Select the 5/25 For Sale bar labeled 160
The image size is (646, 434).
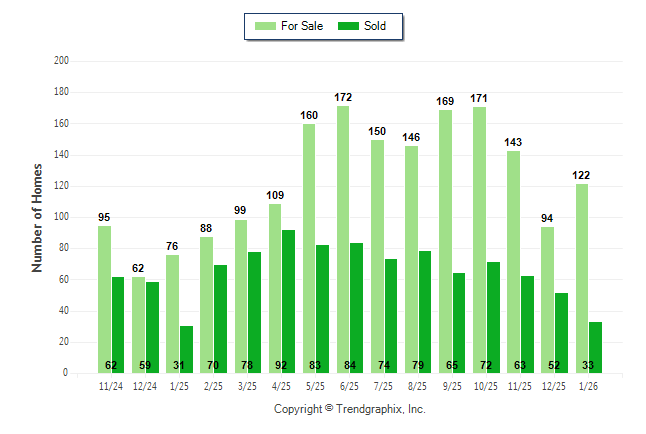pos(309,248)
